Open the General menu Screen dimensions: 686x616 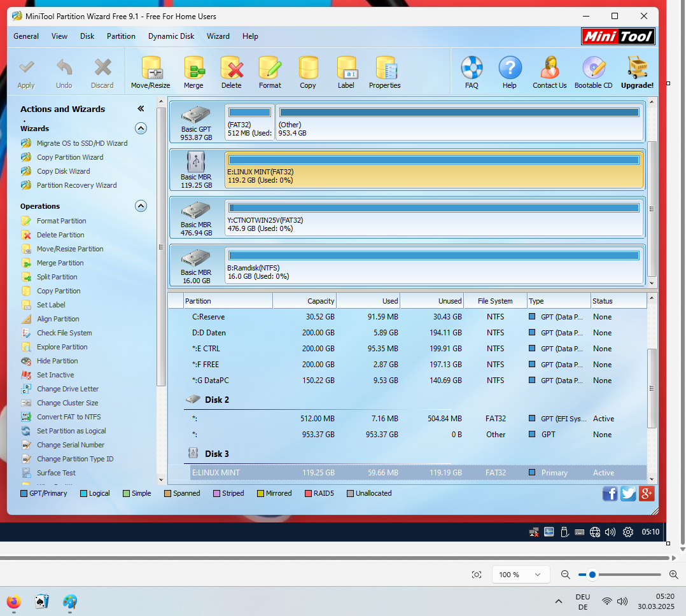(26, 36)
